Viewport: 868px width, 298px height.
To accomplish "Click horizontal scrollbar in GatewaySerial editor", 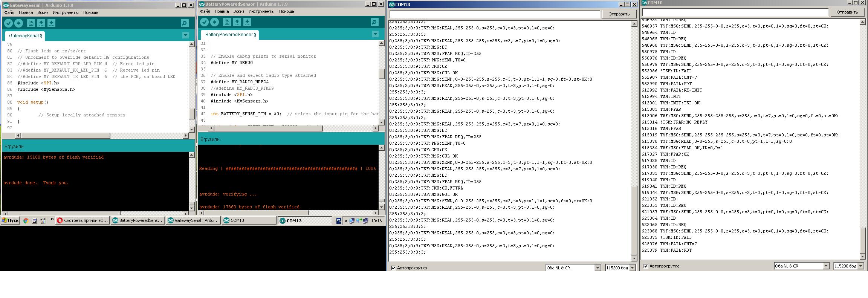I will click(66, 135).
